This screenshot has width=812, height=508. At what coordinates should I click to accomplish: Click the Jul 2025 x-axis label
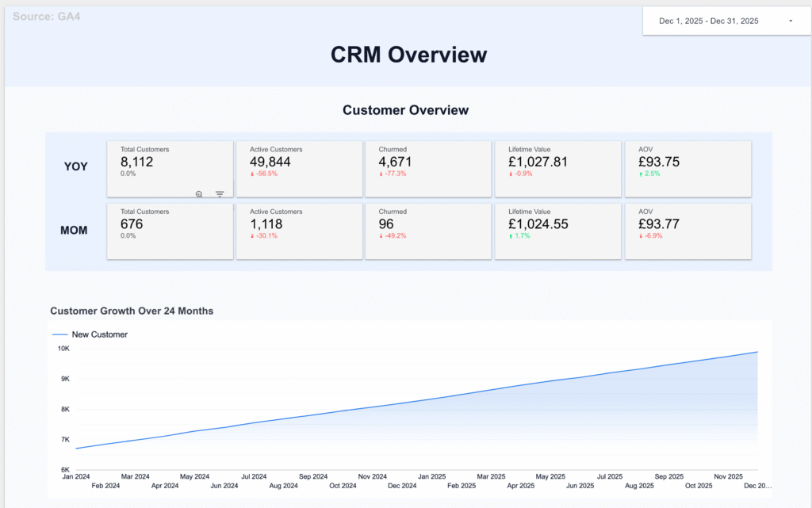(610, 476)
